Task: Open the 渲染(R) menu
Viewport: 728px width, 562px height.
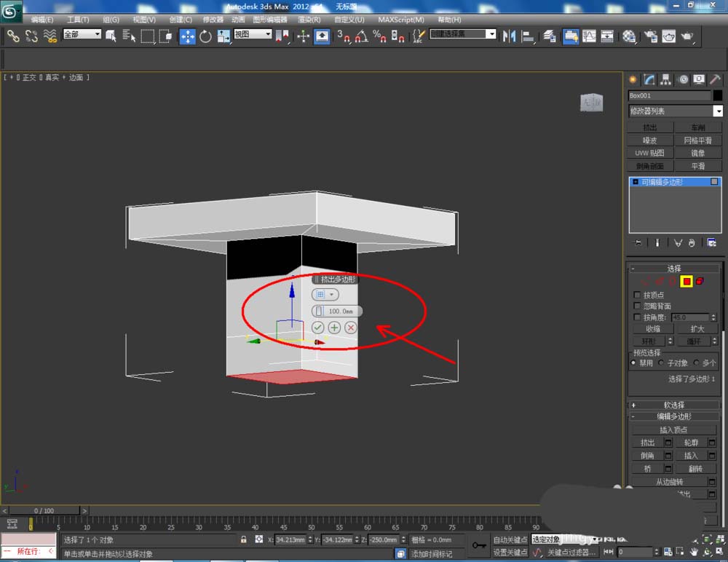Action: coord(309,20)
